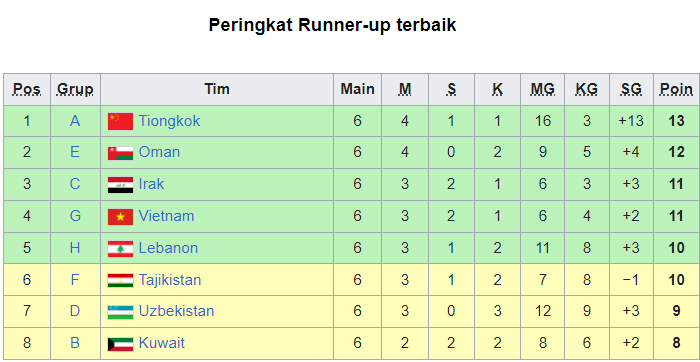Image resolution: width=700 pixels, height=362 pixels.
Task: Click the Oman flag icon
Action: coord(120,153)
